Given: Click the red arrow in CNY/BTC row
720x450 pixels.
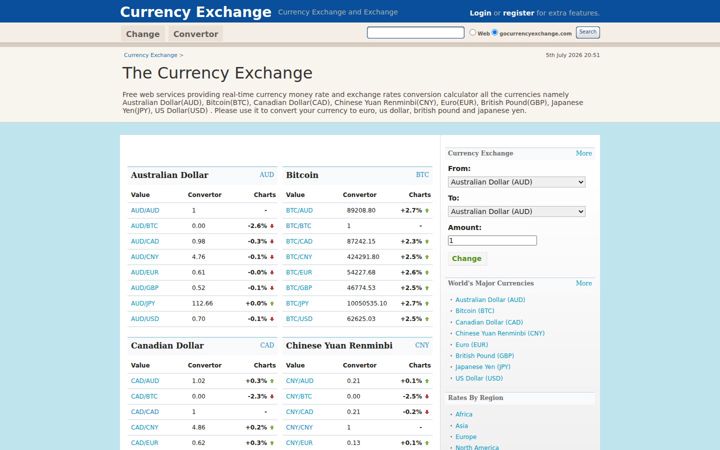Looking at the screenshot, I should click(x=427, y=397).
